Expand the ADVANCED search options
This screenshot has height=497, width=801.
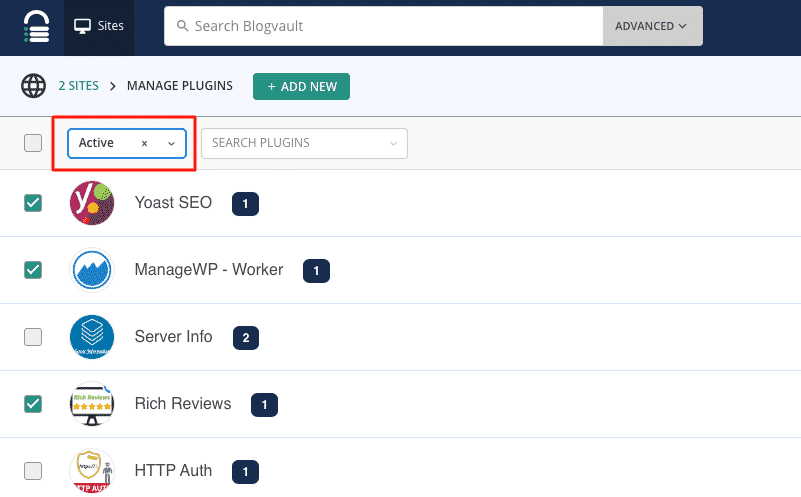(652, 26)
